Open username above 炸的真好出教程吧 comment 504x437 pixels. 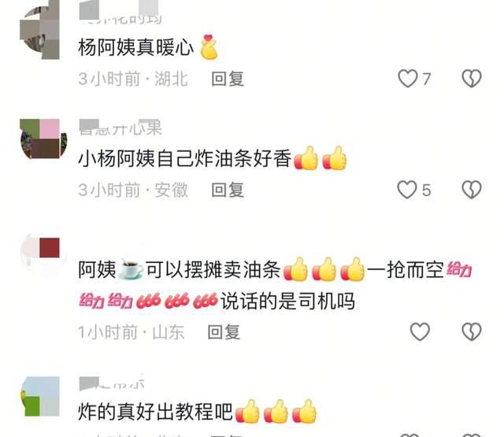[x=112, y=383]
